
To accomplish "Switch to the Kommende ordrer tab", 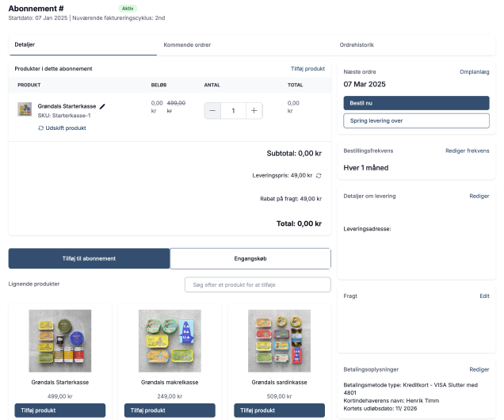I will tap(187, 45).
